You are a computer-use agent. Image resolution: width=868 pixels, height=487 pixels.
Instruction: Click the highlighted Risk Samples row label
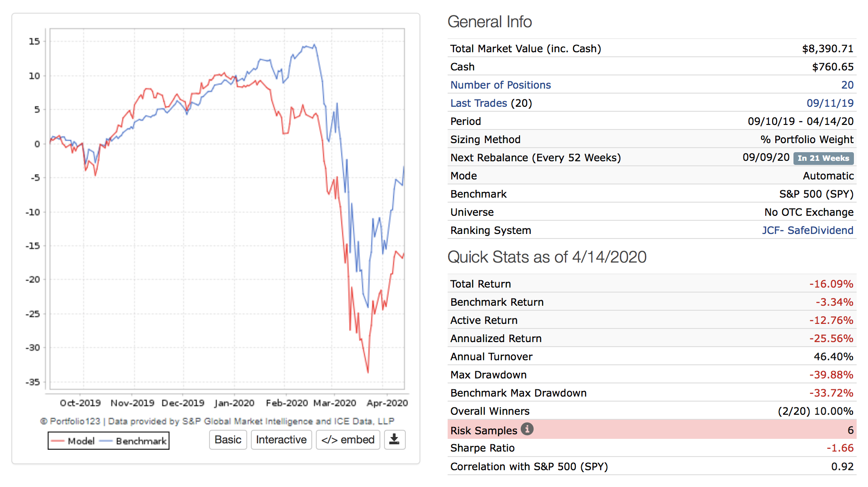click(x=484, y=430)
